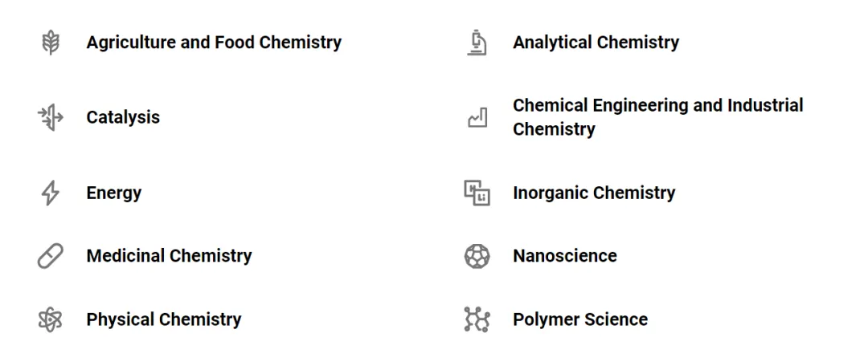The width and height of the screenshot is (868, 362).
Task: Open Chemical Engineering and Industrial Chemistry
Action: tap(657, 117)
